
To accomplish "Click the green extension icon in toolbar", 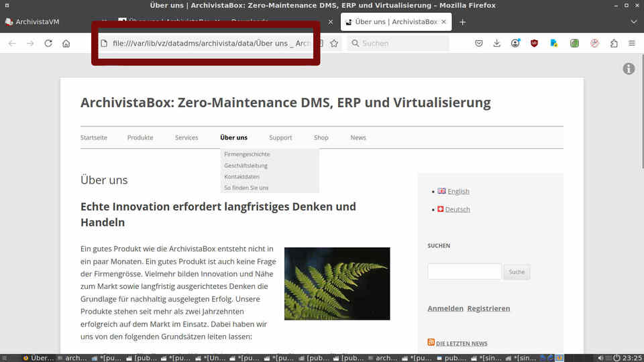I will tap(574, 43).
